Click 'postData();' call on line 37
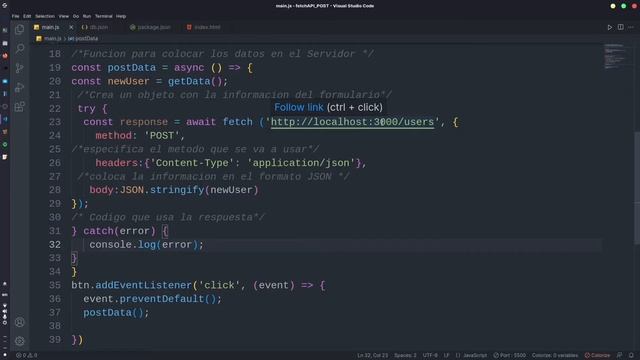The width and height of the screenshot is (640, 360). click(116, 313)
